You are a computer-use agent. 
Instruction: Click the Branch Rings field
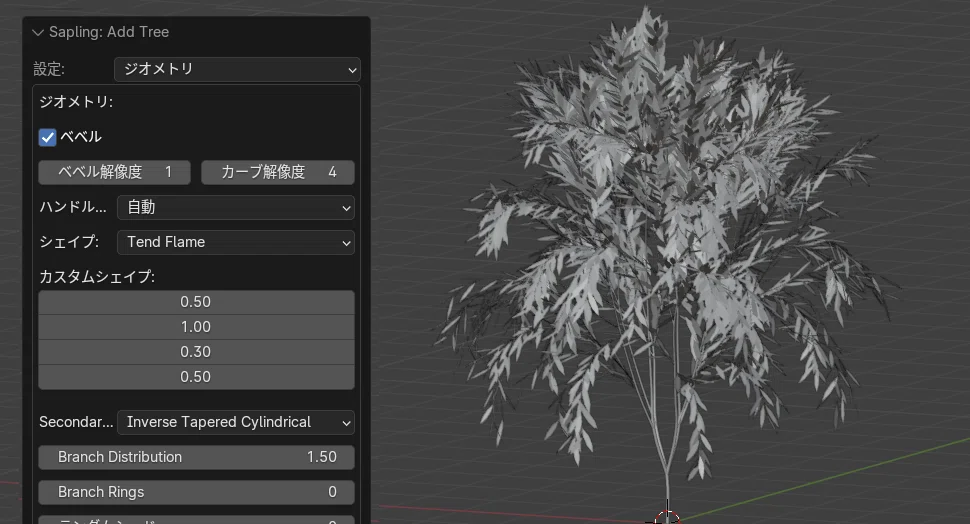[x=196, y=492]
